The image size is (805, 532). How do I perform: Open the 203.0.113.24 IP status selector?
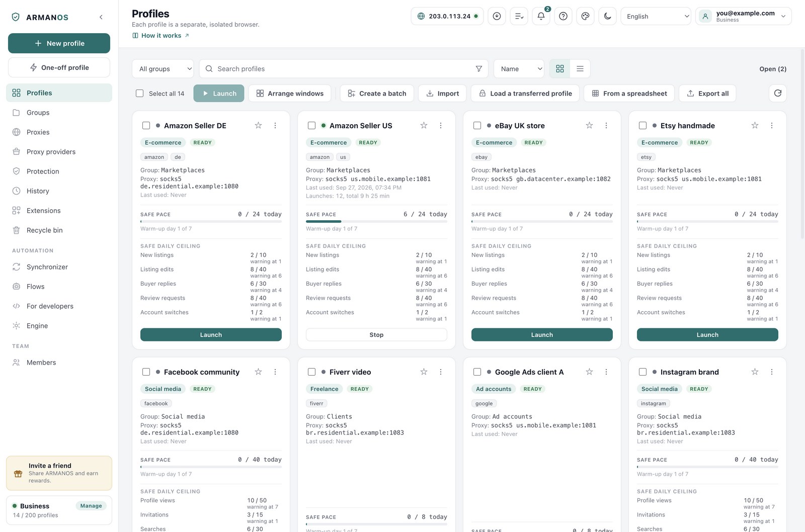coord(447,16)
